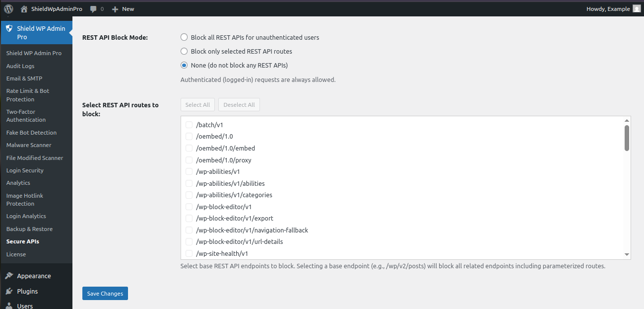Click the Deselect All button
Image resolution: width=644 pixels, height=309 pixels.
click(x=239, y=105)
